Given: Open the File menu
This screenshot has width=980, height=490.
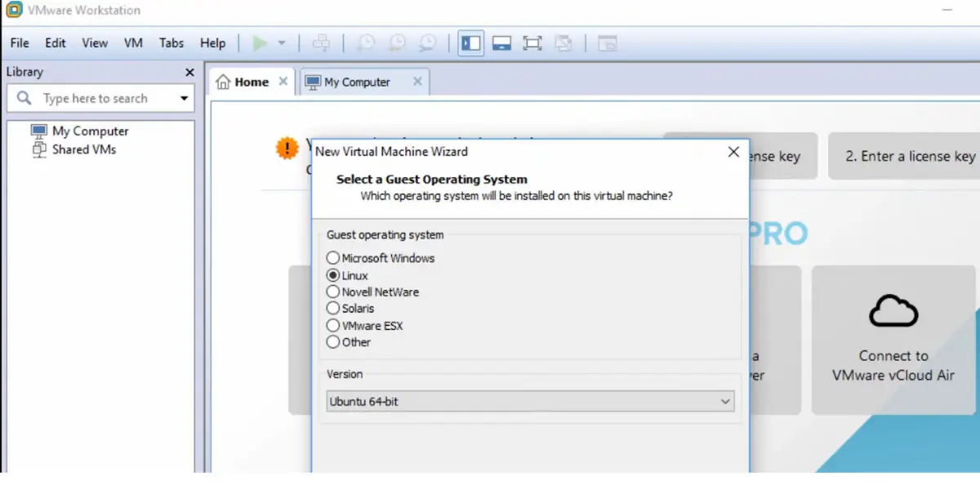Looking at the screenshot, I should tap(20, 43).
